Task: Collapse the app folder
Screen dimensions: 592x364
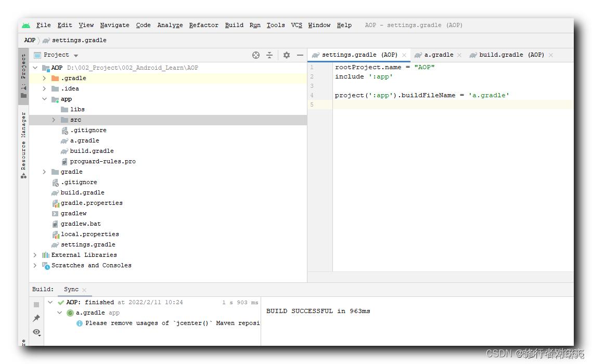Action: click(x=44, y=99)
